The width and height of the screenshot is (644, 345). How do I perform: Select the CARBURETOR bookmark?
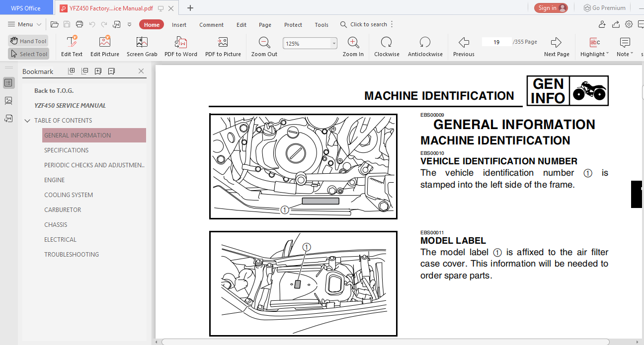[63, 209]
